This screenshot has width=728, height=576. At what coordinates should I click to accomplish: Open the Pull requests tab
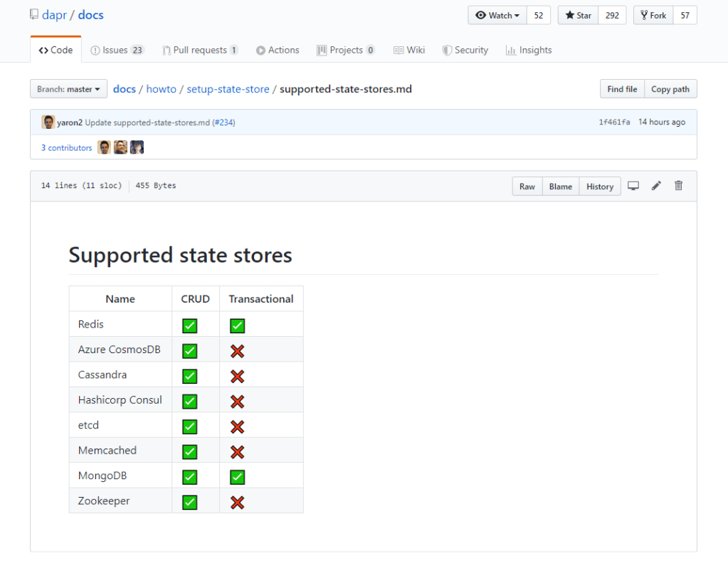coord(200,50)
